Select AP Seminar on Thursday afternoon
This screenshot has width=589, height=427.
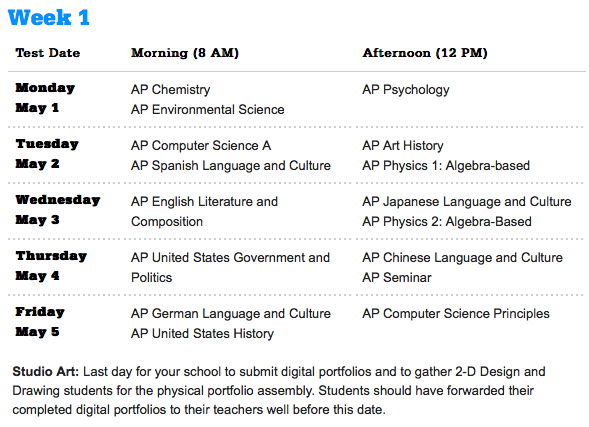point(397,278)
